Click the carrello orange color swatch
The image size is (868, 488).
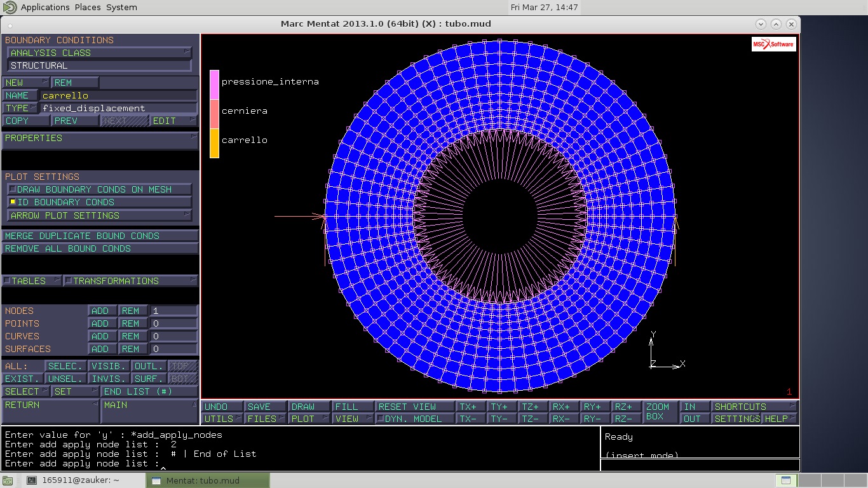tap(214, 143)
